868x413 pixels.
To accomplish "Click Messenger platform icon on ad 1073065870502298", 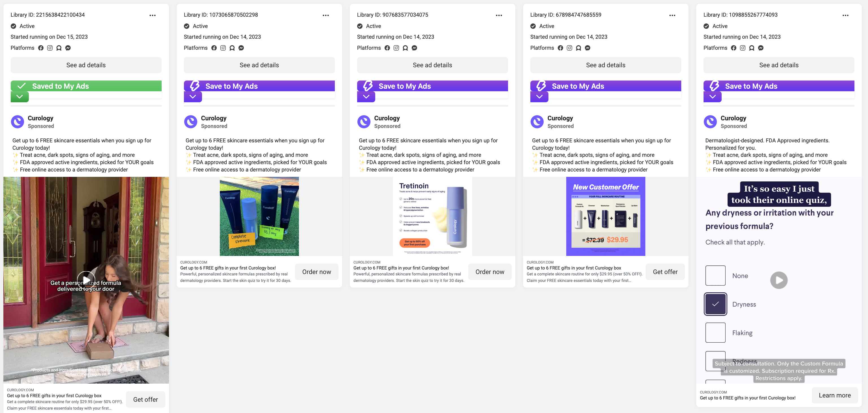I will click(241, 48).
